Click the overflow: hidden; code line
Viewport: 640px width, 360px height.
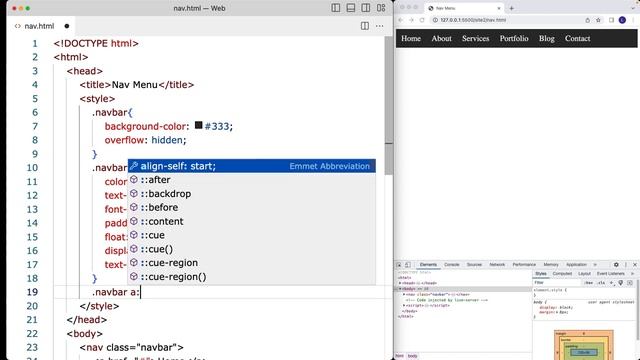pyautogui.click(x=145, y=140)
